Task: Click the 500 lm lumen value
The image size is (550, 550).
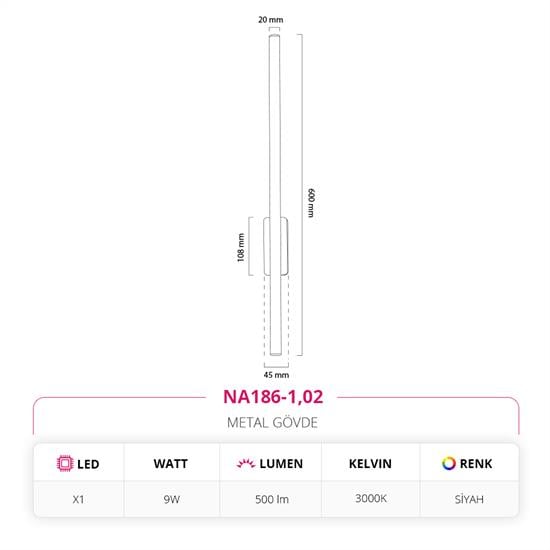Action: (272, 499)
